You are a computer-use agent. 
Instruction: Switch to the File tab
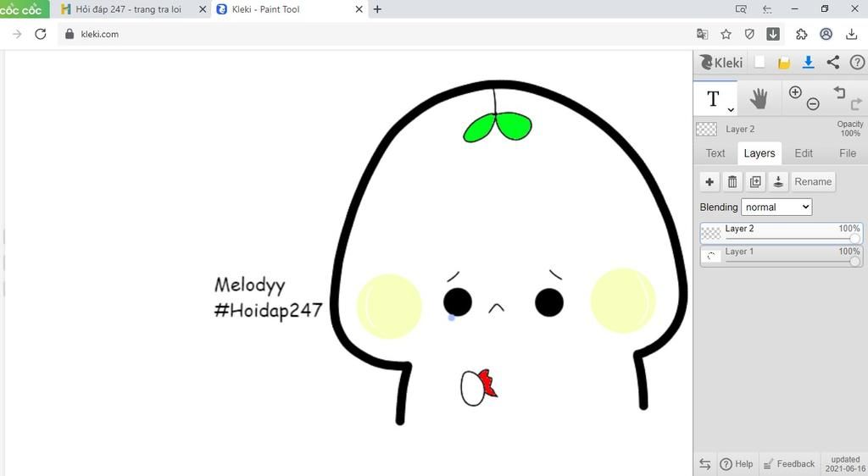847,153
